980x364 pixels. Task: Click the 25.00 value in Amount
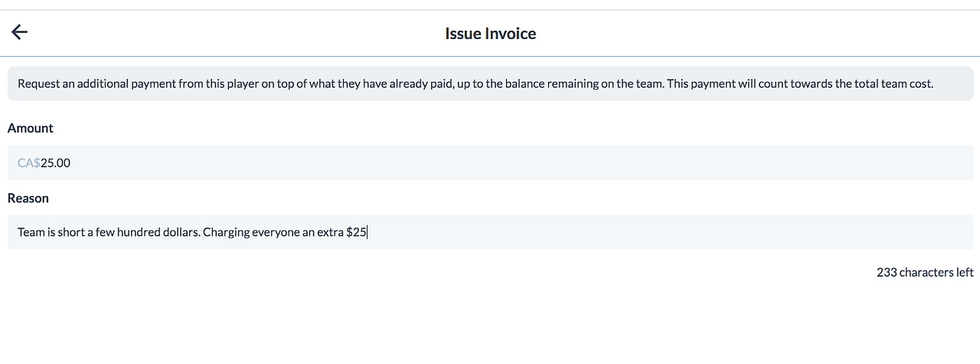pyautogui.click(x=56, y=162)
